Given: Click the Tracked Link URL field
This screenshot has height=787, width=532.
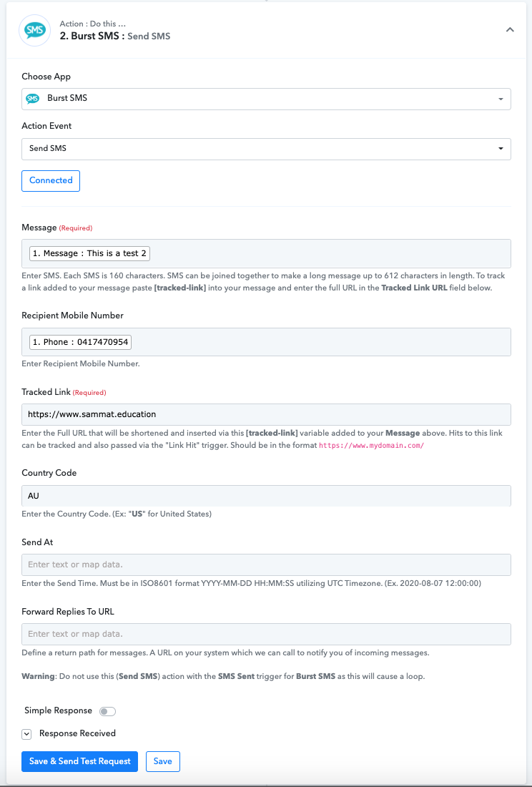Looking at the screenshot, I should [x=266, y=414].
